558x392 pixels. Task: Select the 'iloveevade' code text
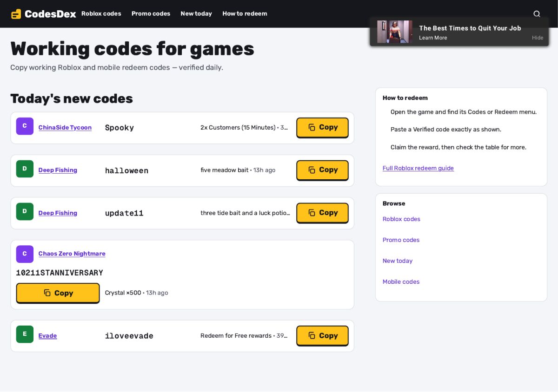(x=129, y=336)
